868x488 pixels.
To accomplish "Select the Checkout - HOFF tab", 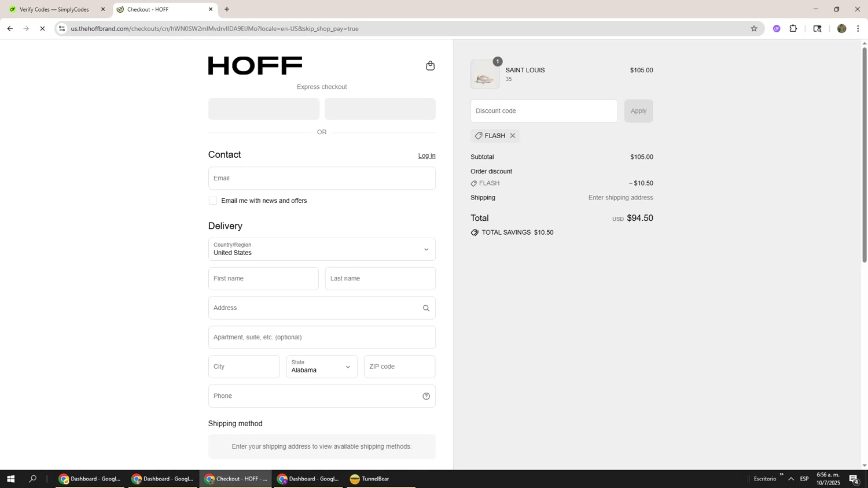I will pos(165,9).
